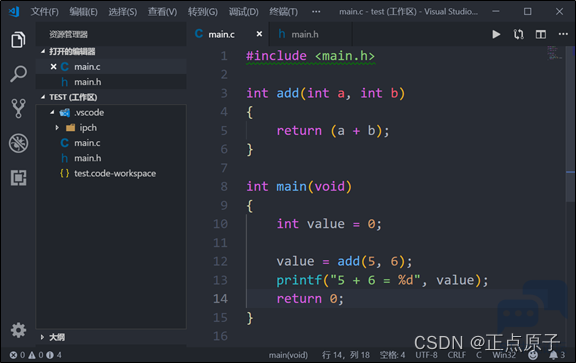Click the editor vertical scrollbar
This screenshot has height=363, width=576.
click(570, 125)
